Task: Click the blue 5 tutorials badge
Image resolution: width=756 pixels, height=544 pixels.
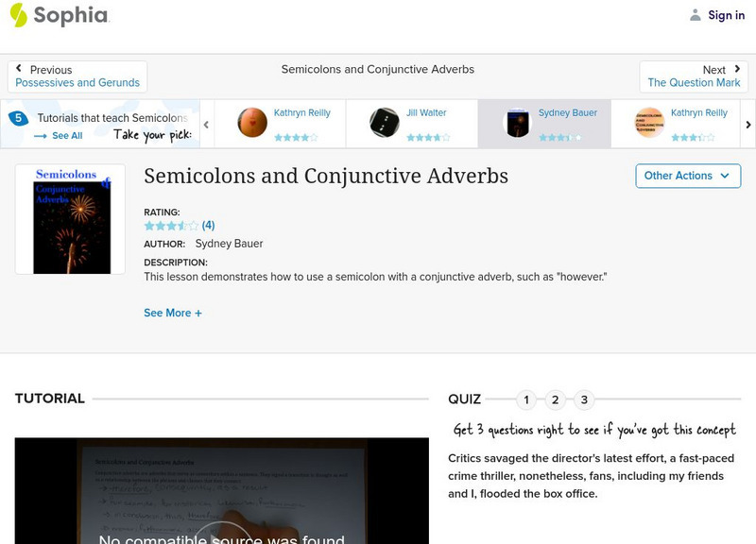Action: pyautogui.click(x=16, y=118)
